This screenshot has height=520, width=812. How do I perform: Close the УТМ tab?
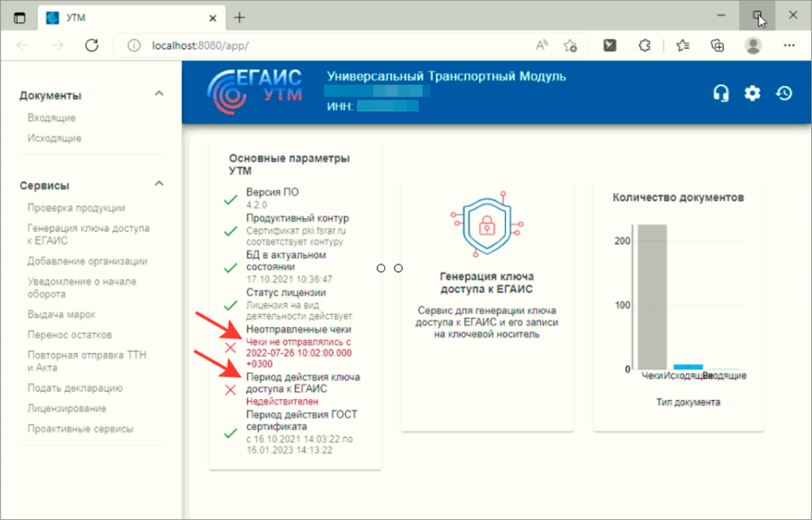[x=213, y=18]
